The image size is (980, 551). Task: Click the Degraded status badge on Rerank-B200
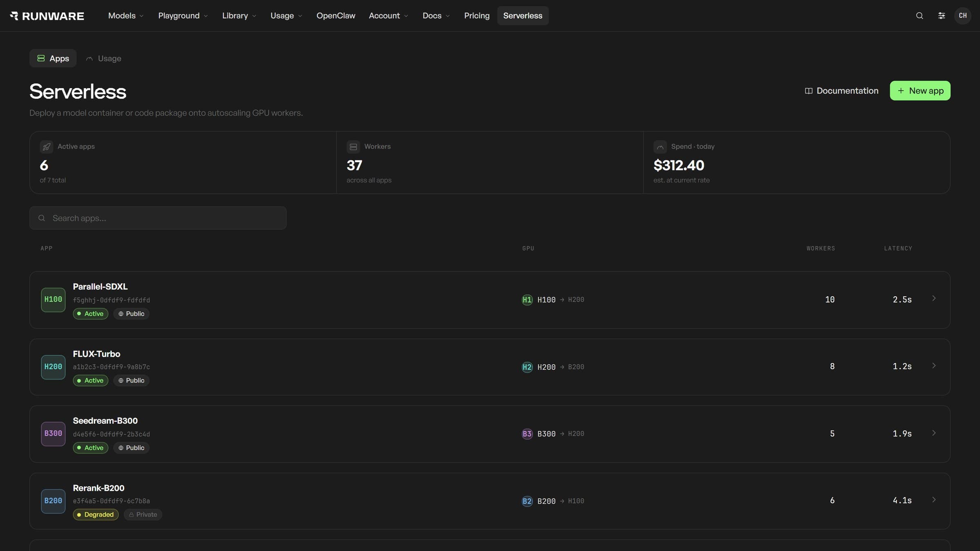tap(96, 515)
